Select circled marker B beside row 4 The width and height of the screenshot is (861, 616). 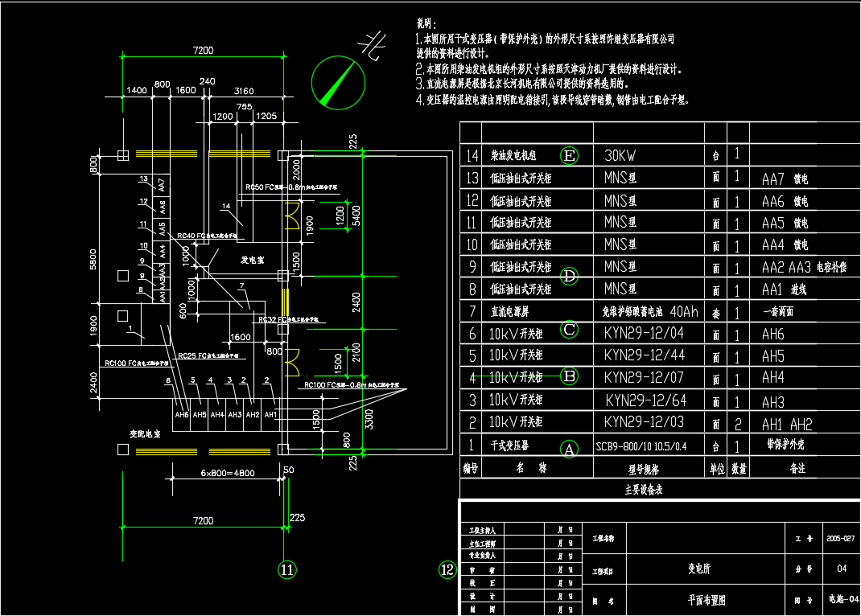[x=570, y=376]
